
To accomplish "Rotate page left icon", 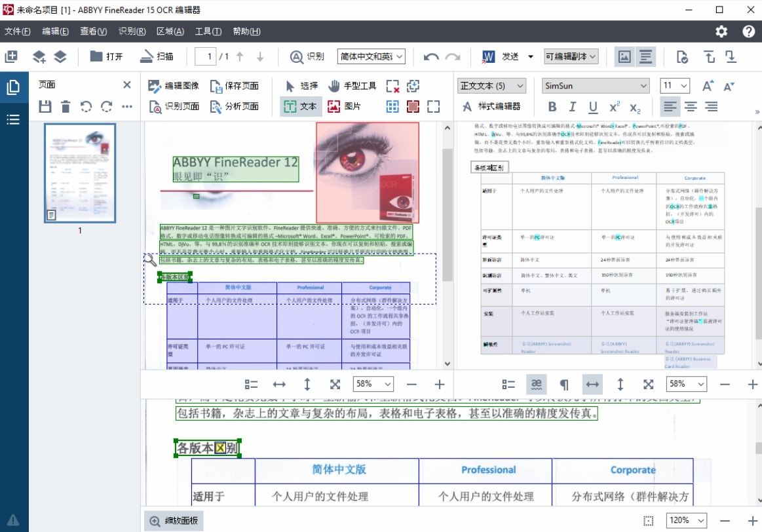I will pyautogui.click(x=86, y=106).
